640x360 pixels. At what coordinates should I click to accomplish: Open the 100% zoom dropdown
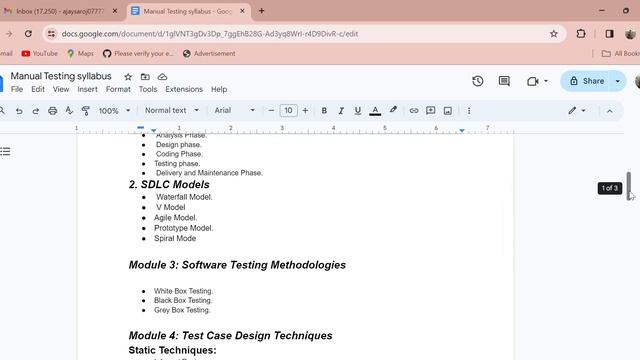click(115, 111)
